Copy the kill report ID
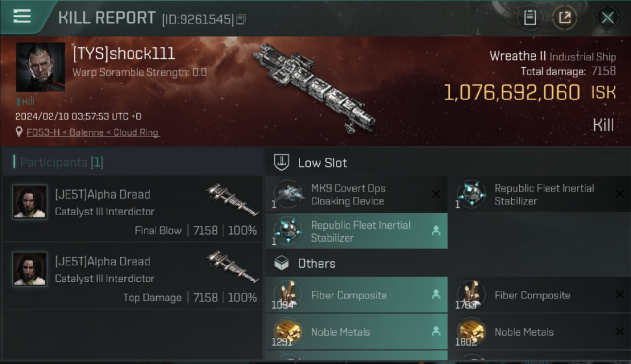The height and width of the screenshot is (364, 631). pyautogui.click(x=241, y=19)
